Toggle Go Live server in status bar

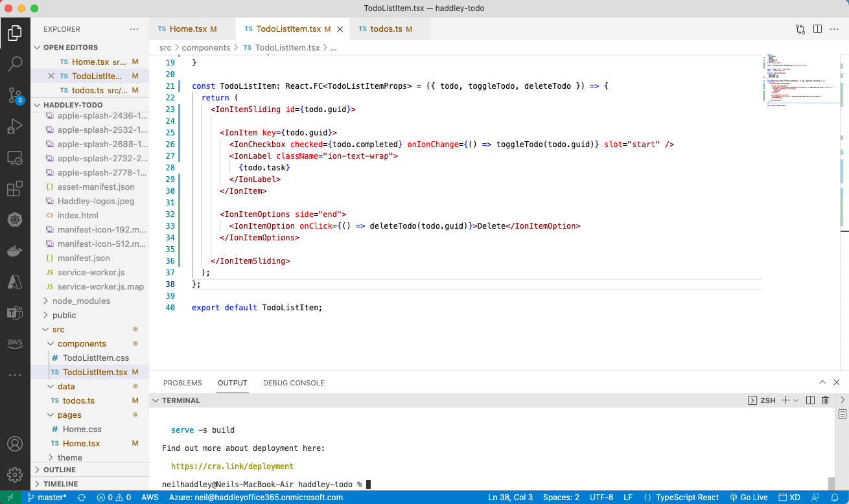click(x=749, y=498)
